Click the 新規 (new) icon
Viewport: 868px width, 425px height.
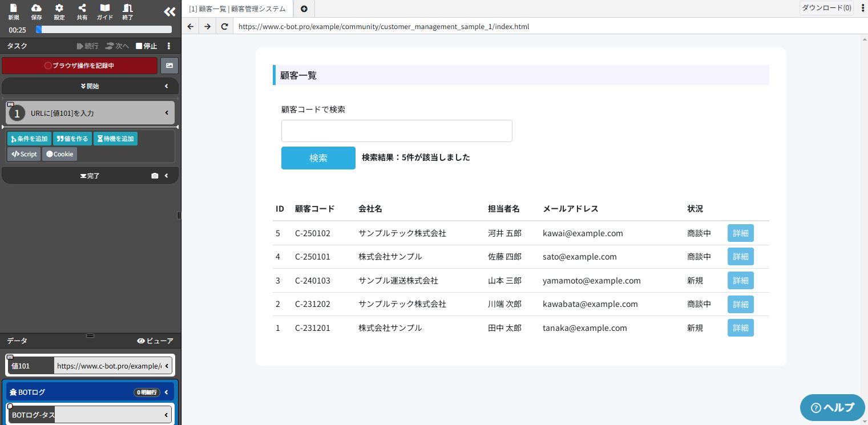point(14,11)
